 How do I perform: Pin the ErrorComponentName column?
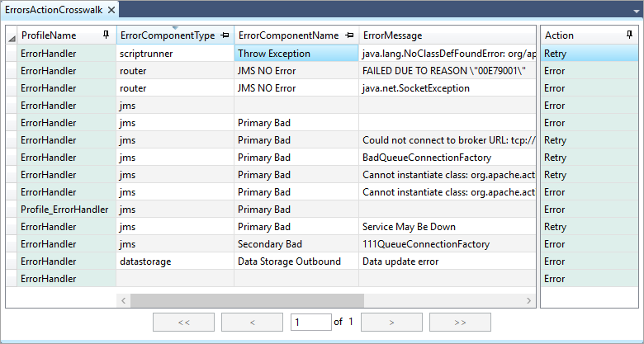click(x=349, y=35)
